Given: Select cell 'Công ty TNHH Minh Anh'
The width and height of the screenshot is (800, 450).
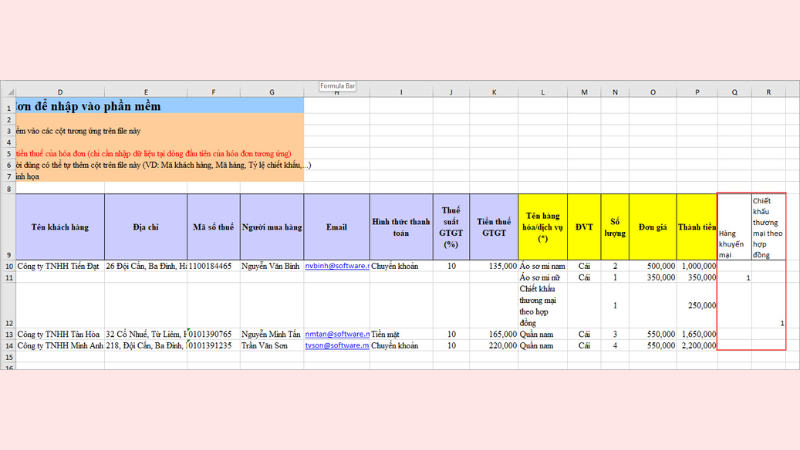Looking at the screenshot, I should (60, 345).
